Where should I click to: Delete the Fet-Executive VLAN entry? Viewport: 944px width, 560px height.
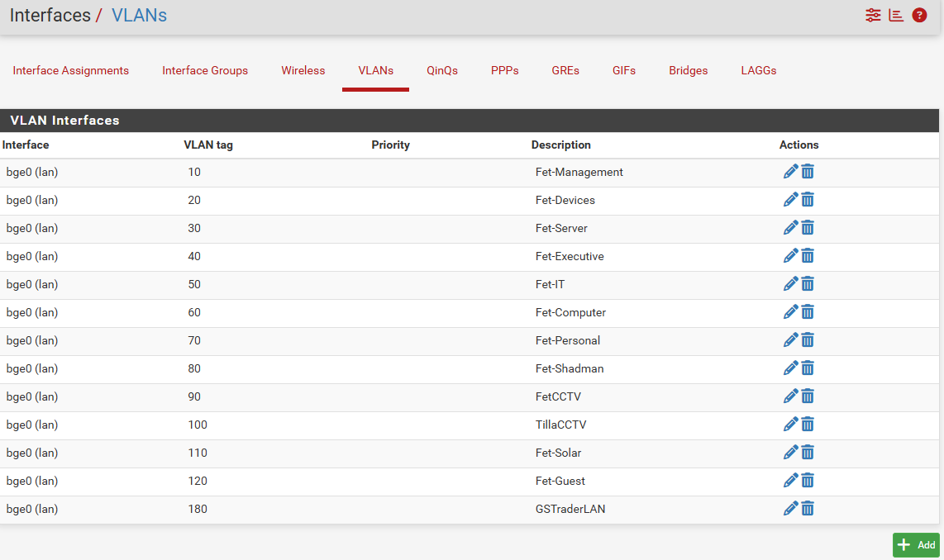(x=808, y=256)
